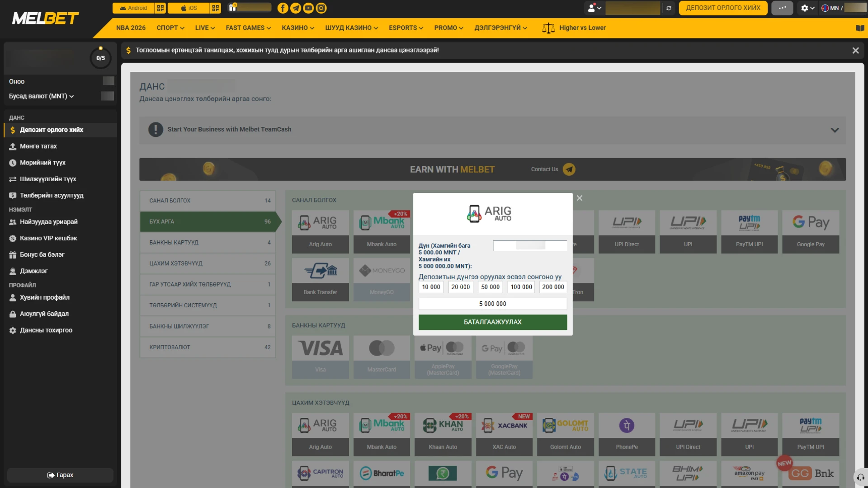
Task: Expand the FAST GAMES menu
Action: [249, 28]
